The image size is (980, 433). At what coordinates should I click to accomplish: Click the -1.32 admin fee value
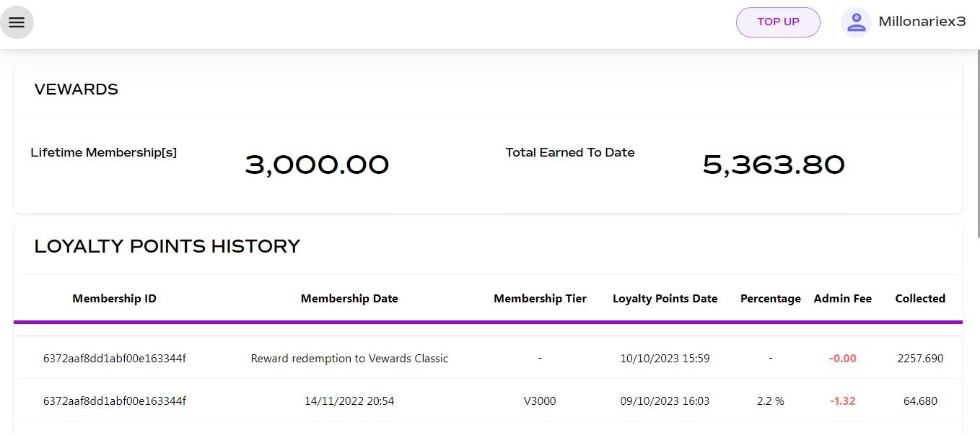842,401
